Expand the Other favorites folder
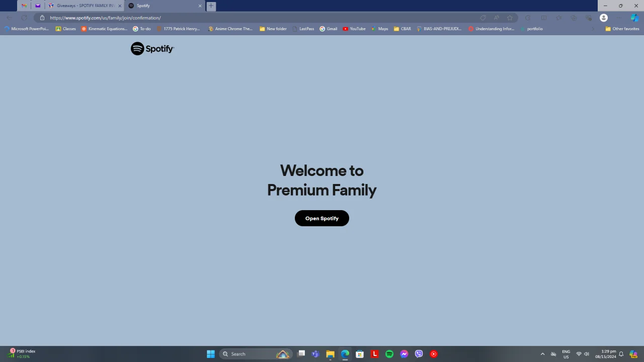This screenshot has width=644, height=362. click(622, 29)
